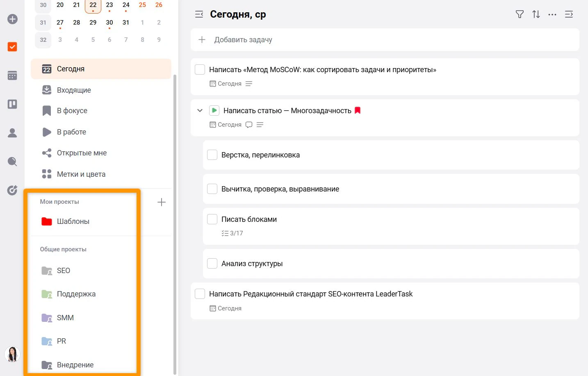Image resolution: width=588 pixels, height=376 pixels.
Task: Open В фокусе section
Action: tap(101, 111)
